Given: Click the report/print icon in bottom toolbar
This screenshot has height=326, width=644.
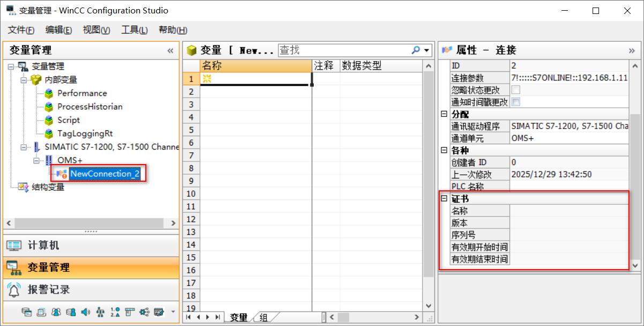Looking at the screenshot, I should pyautogui.click(x=42, y=312).
